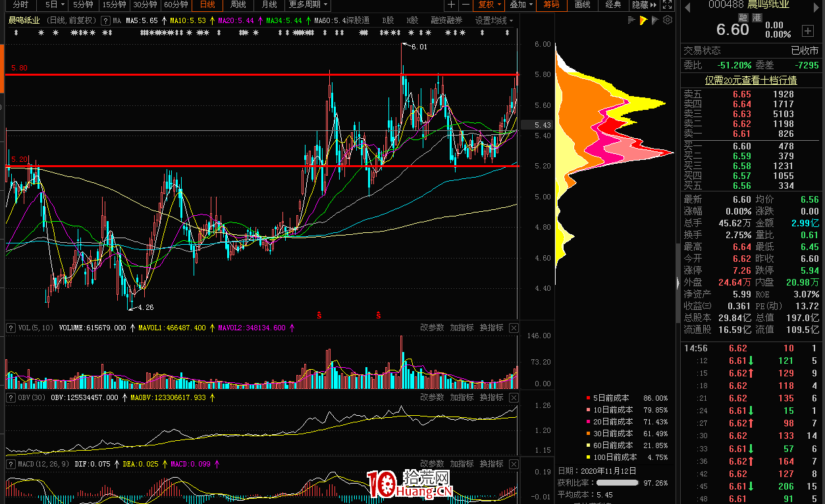Click the orange 30日前成本 legend swatch
The height and width of the screenshot is (504, 825).
(588, 434)
